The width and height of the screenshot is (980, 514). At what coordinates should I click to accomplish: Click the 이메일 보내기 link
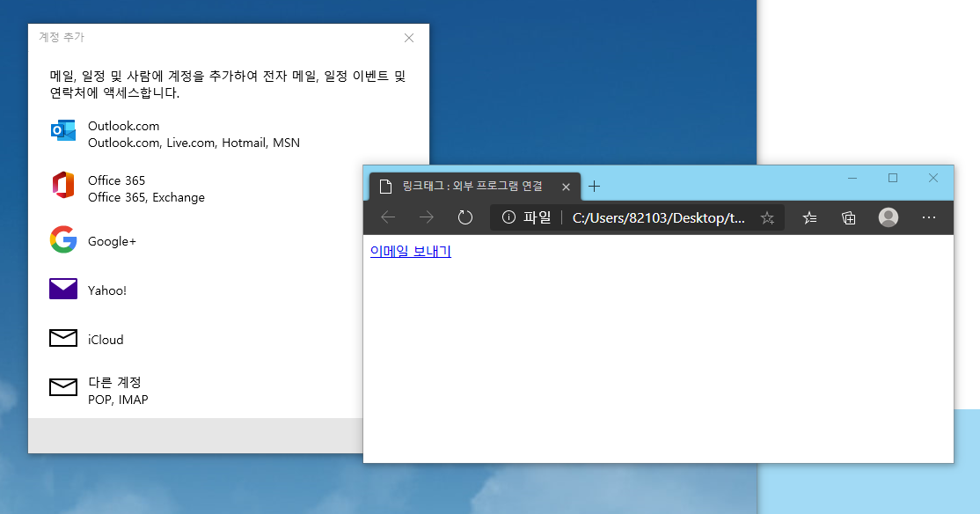pyautogui.click(x=411, y=251)
